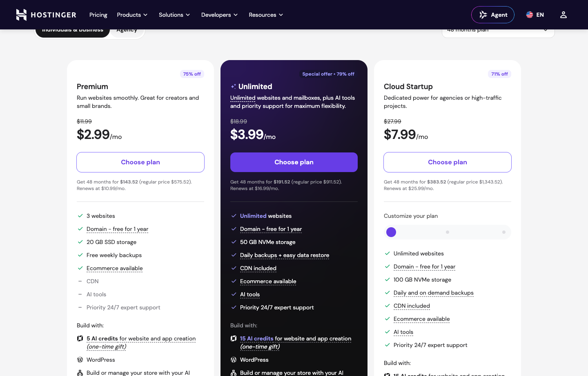Click the Hostinger logo
This screenshot has width=588, height=376.
(x=46, y=15)
